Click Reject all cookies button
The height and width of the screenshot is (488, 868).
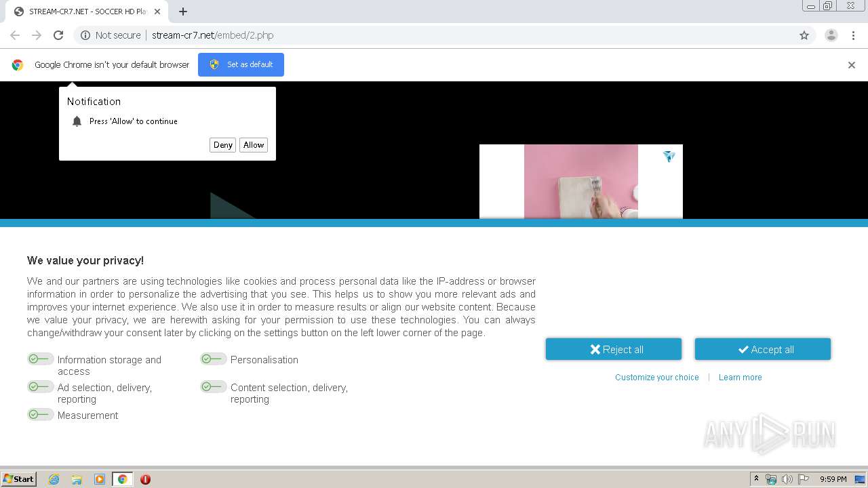[614, 349]
